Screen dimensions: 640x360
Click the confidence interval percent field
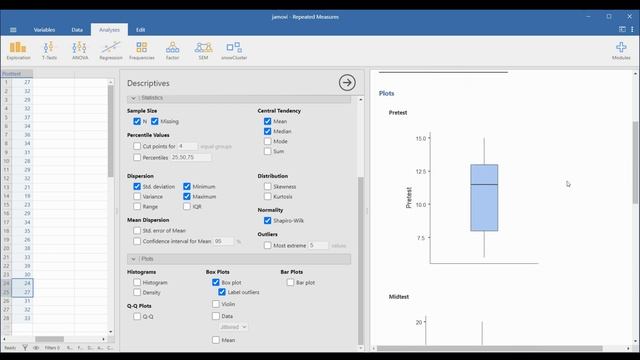[224, 241]
